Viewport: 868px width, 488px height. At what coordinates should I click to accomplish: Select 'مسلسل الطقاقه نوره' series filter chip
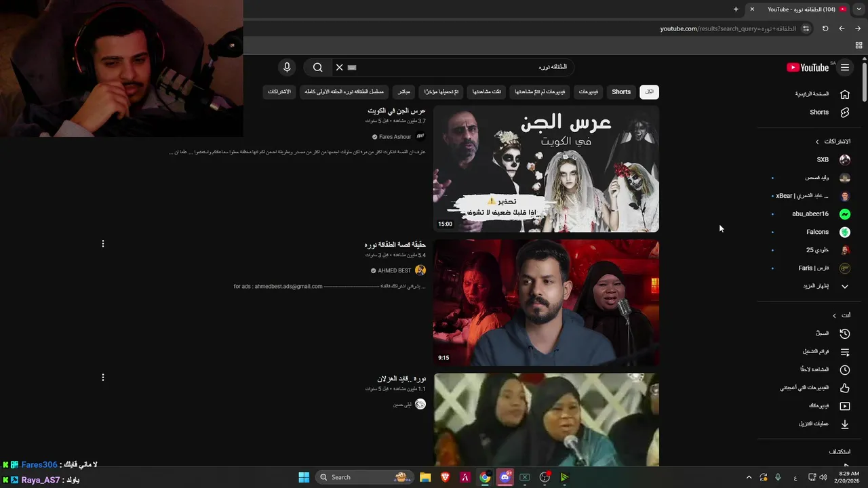click(344, 92)
